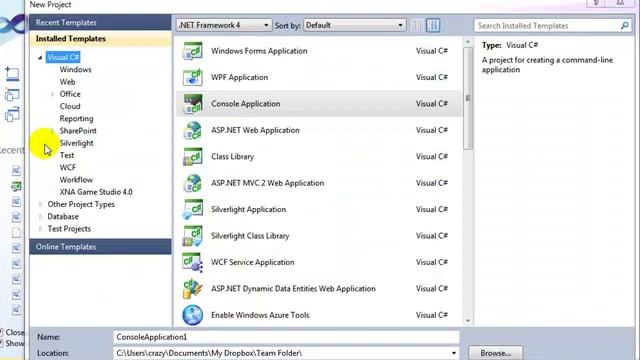
Task: Select XNA Game Studio 4.0 category
Action: point(96,192)
